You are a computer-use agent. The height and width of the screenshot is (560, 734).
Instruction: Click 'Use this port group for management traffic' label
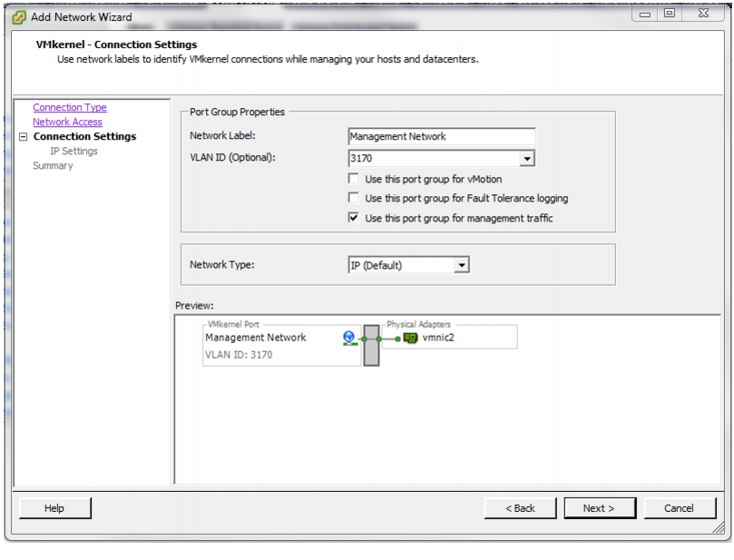coord(459,218)
